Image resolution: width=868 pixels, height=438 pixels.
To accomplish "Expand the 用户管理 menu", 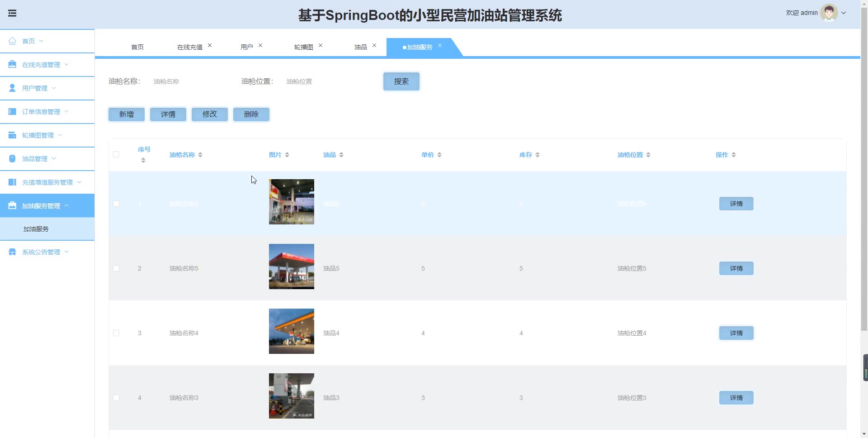I will pos(54,88).
